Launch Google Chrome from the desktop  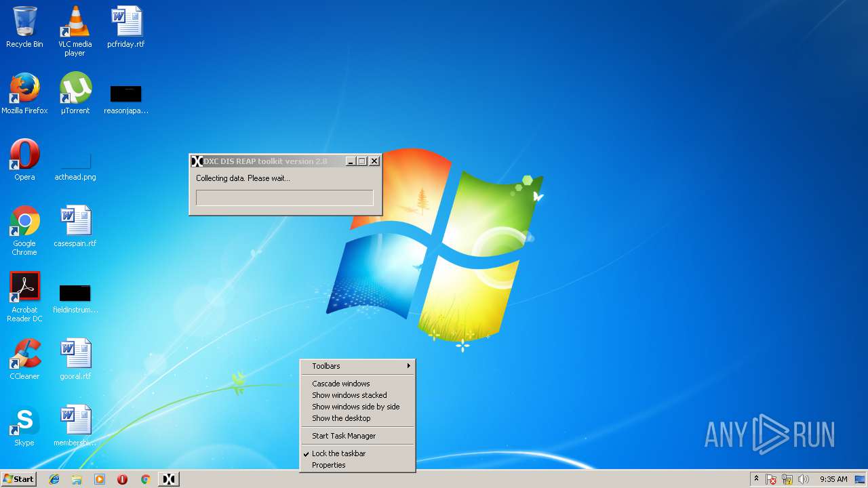click(24, 230)
